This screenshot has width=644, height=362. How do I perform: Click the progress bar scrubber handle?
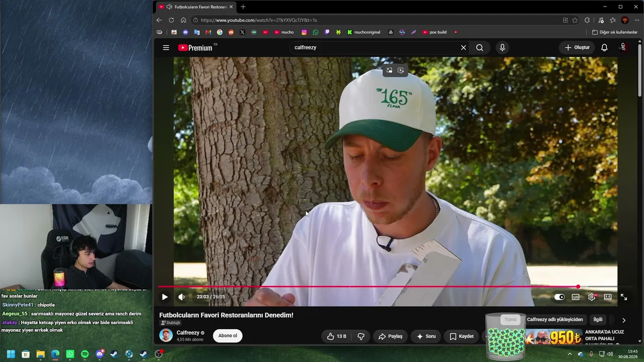pos(578,287)
